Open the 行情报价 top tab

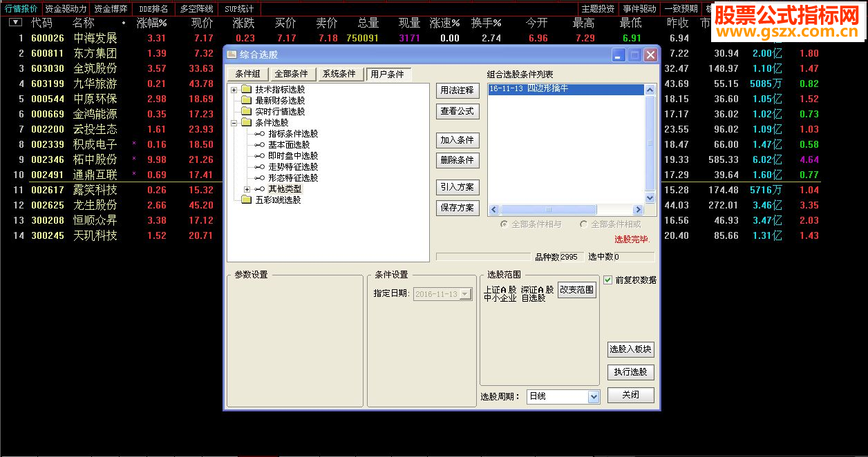tap(21, 9)
